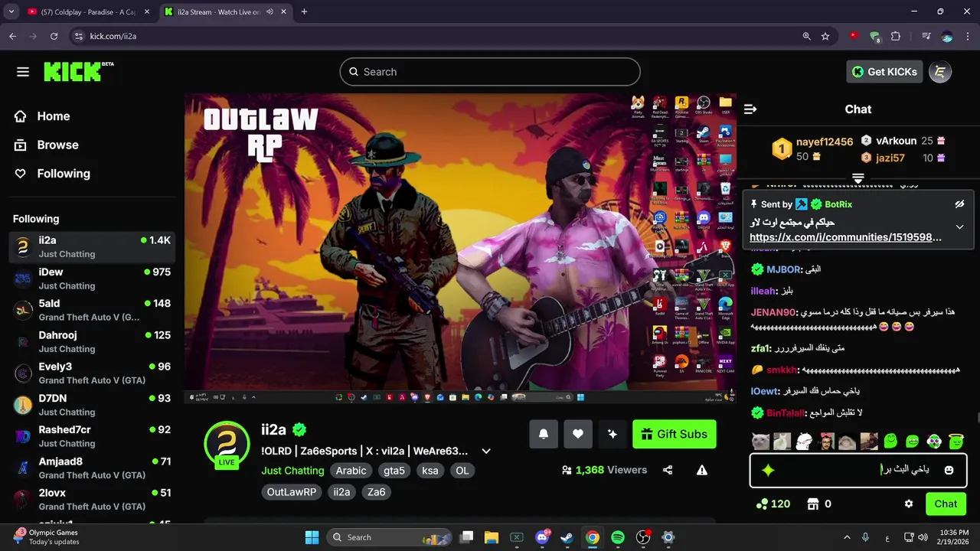Open 5ald channel in Following list
Viewport: 980px width, 551px height.
point(92,310)
